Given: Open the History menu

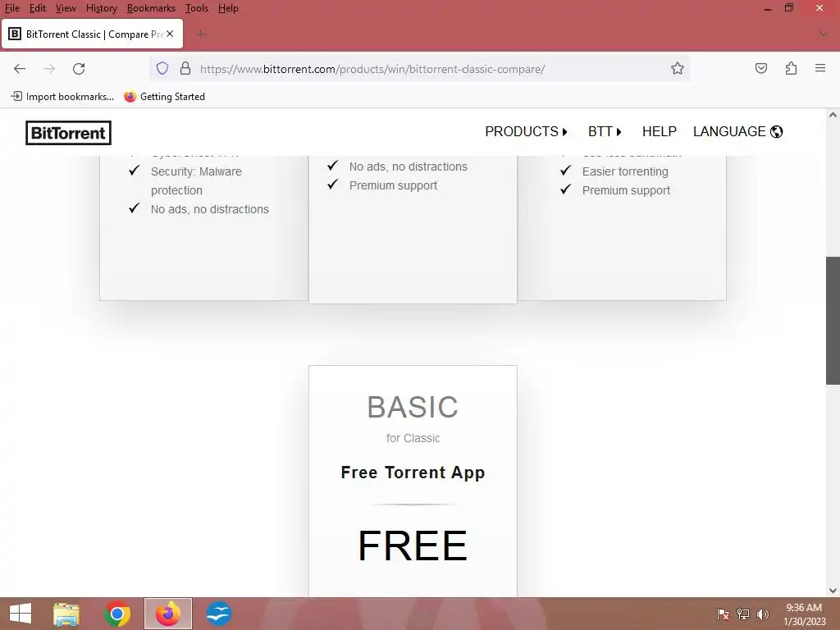Looking at the screenshot, I should click(x=101, y=8).
